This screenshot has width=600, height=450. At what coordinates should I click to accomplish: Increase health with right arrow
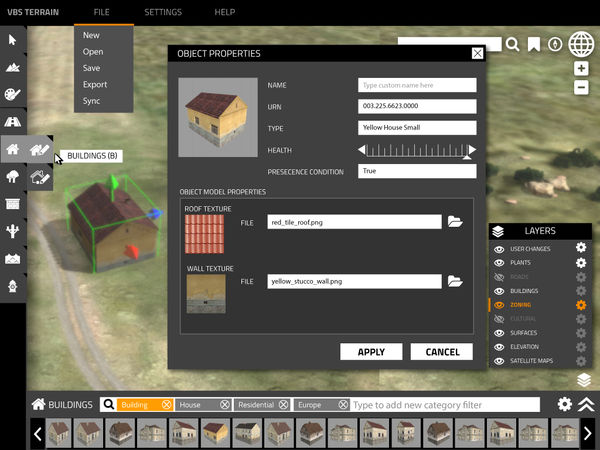point(473,150)
